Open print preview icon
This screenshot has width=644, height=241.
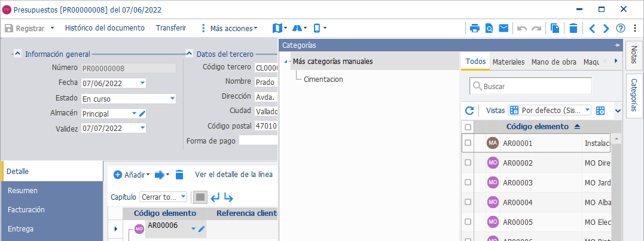coord(489,28)
